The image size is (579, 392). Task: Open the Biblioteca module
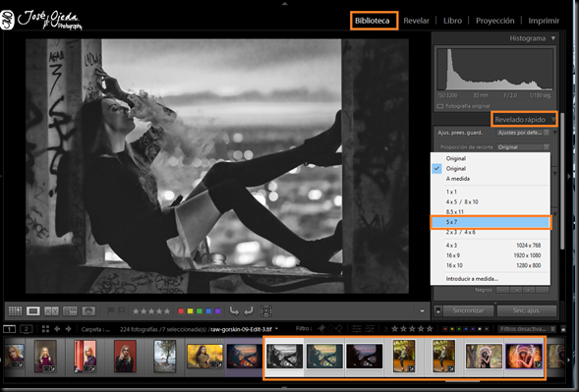(373, 21)
